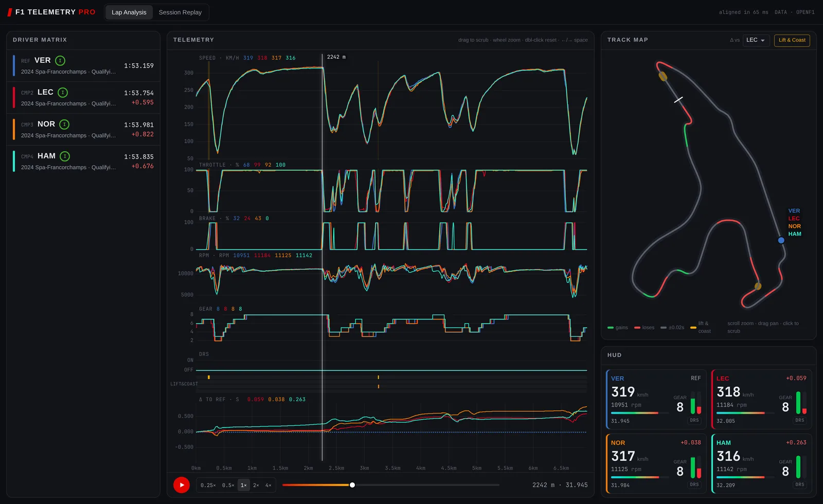Image resolution: width=823 pixels, height=504 pixels.
Task: Click LEC gap value +0.595
Action: (x=142, y=102)
